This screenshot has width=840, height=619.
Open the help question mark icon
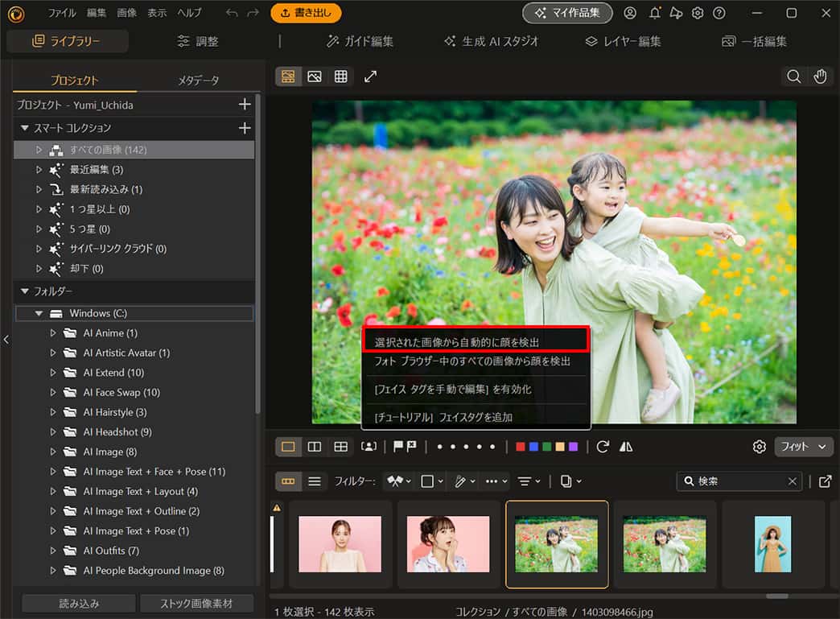pos(719,13)
